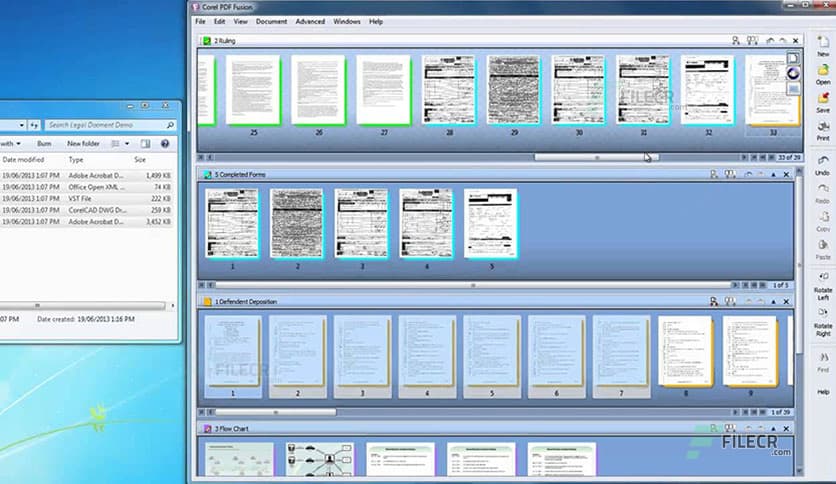Click the Completed Forms document title icon
Image resolution: width=836 pixels, height=484 pixels.
click(x=207, y=174)
